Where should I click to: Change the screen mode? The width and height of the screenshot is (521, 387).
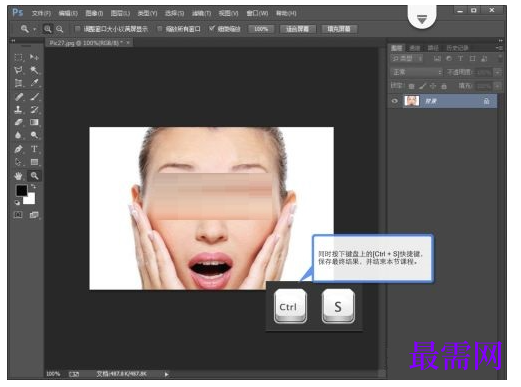pyautogui.click(x=34, y=215)
